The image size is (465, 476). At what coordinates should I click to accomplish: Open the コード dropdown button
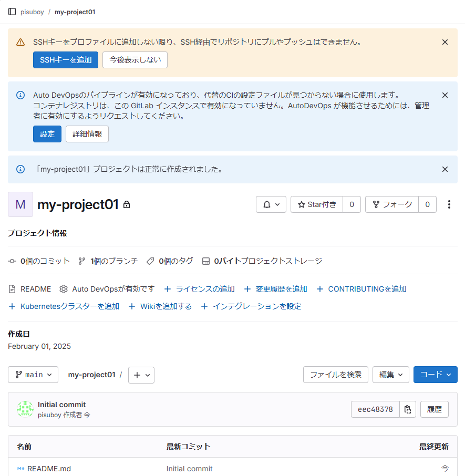click(x=436, y=375)
